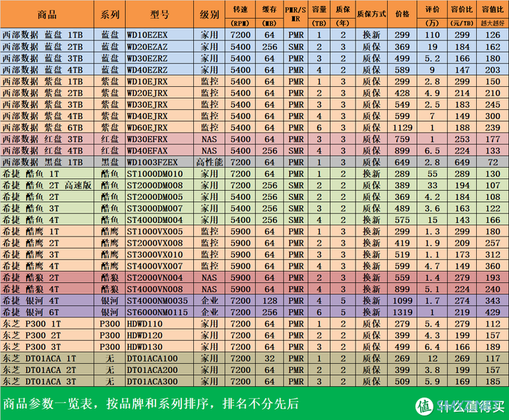The height and width of the screenshot is (420, 509).
Task: Select model cell WD20EZAZ
Action: 159,46
